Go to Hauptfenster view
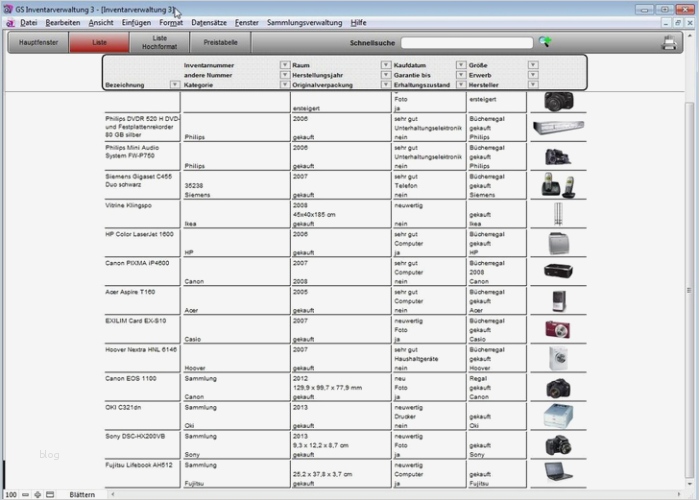 pos(38,43)
